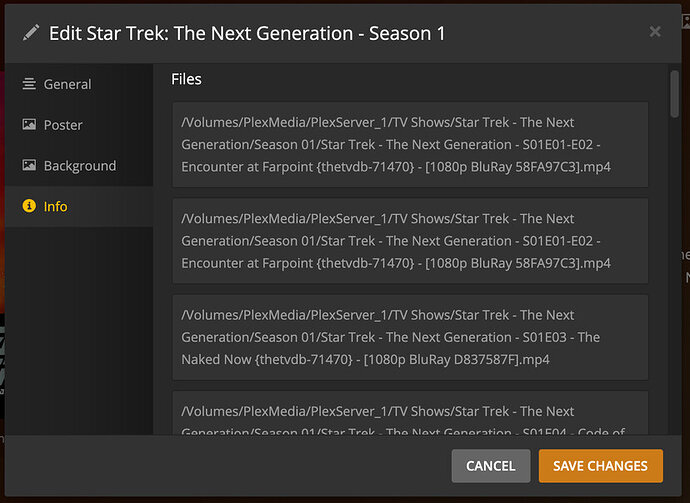Click the Background tab's picture icon
The width and height of the screenshot is (690, 503).
pyautogui.click(x=29, y=166)
